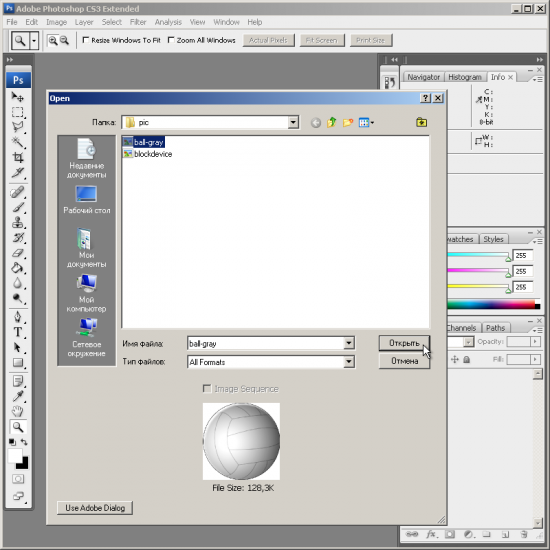This screenshot has height=550, width=550.
Task: Enable Zoom All Windows checkbox
Action: point(171,40)
